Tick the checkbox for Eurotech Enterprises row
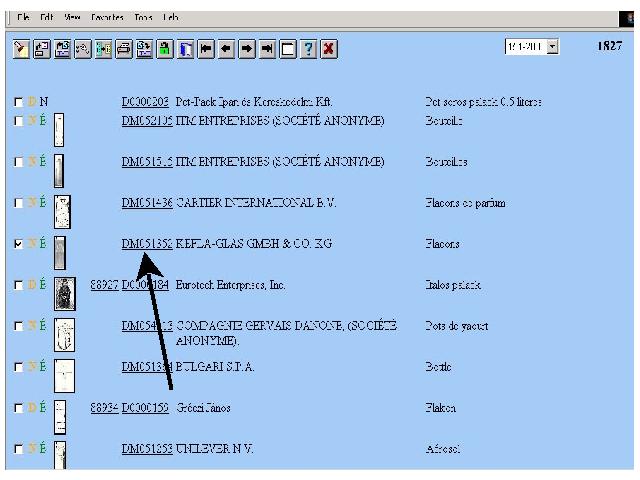 18,285
